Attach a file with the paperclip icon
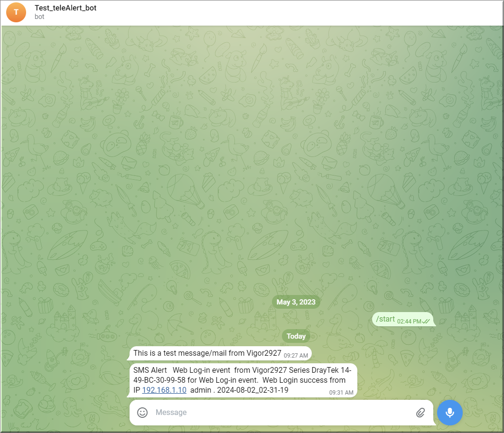The height and width of the screenshot is (433, 504). point(420,413)
